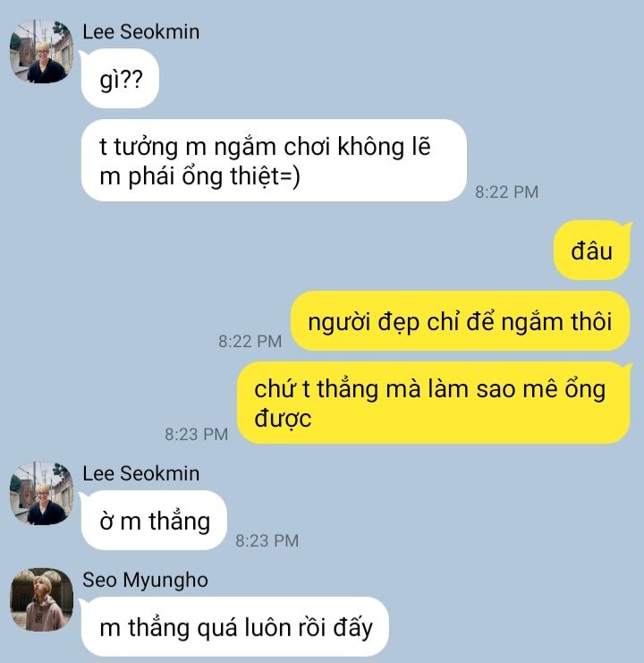Select the 'ờ m thẳng' message bubble
The width and height of the screenshot is (644, 663).
(154, 520)
